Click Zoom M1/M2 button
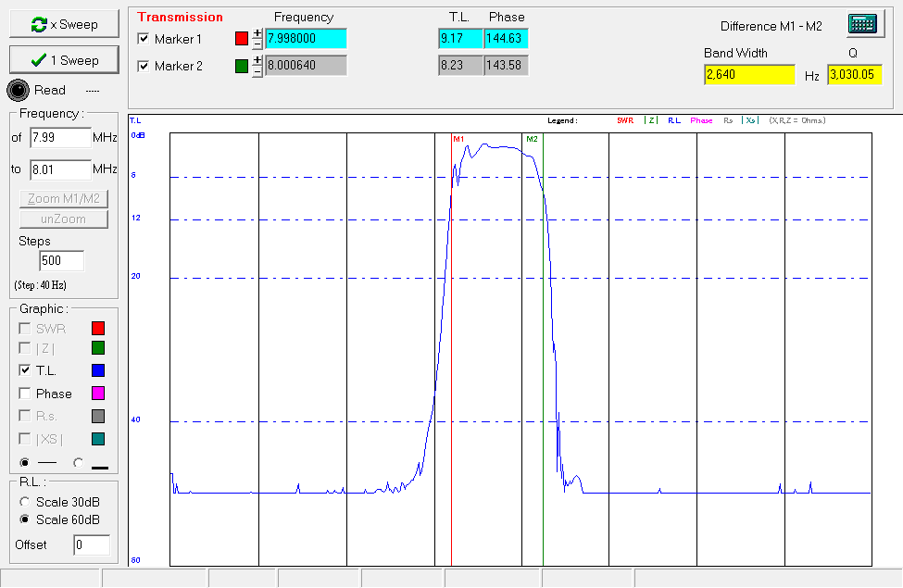The width and height of the screenshot is (903, 588). pyautogui.click(x=64, y=198)
